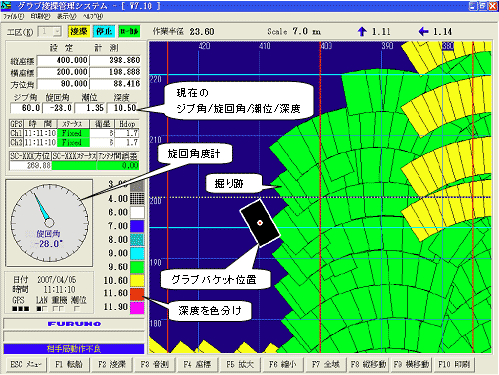Click the cyan 停止 status indicator
The image size is (499, 375).
[104, 32]
